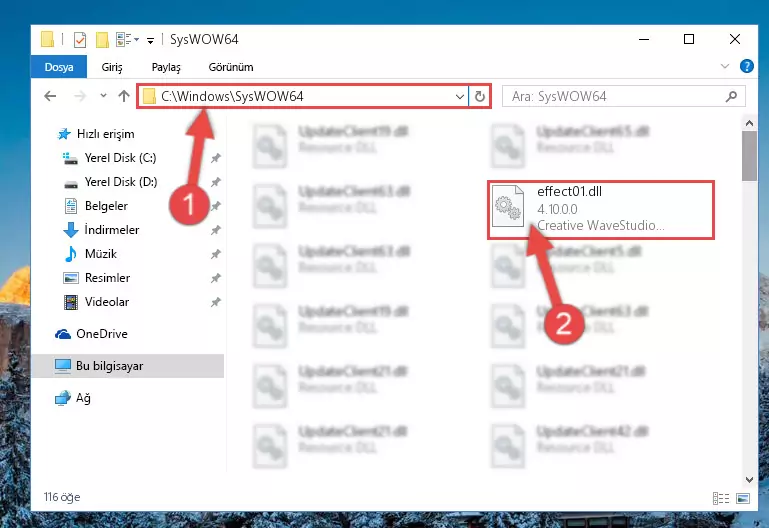Click pin icon next to İndirmeler
769x528 pixels.
tap(215, 230)
